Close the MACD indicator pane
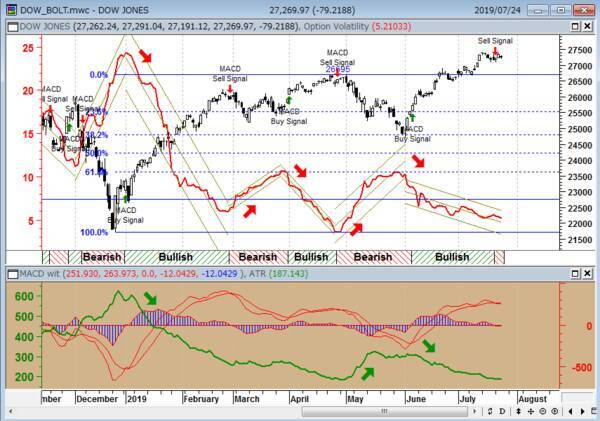This screenshot has height=421, width=600. pos(587,274)
